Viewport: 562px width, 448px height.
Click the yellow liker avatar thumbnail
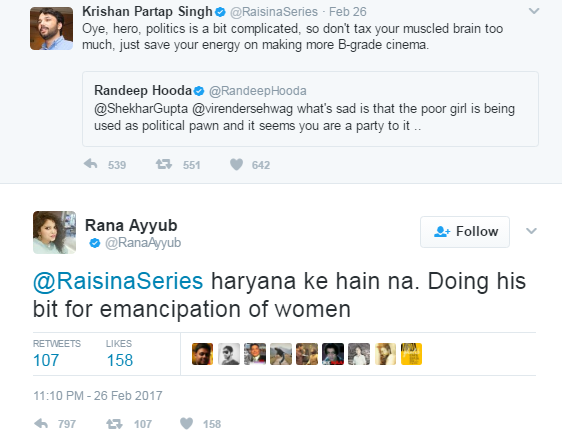pyautogui.click(x=411, y=354)
